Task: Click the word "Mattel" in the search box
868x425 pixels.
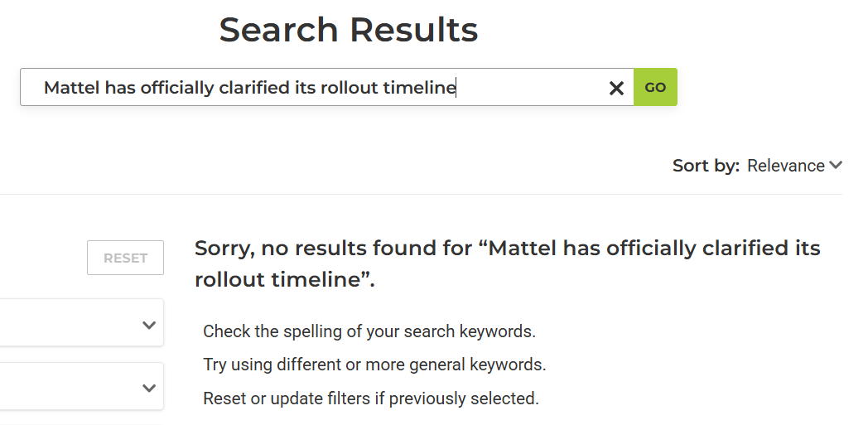Action: tap(71, 88)
